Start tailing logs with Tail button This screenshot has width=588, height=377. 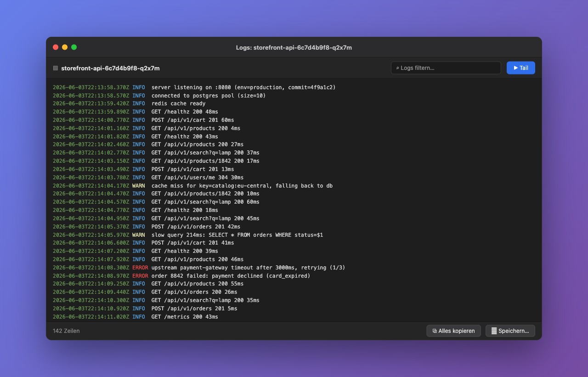[521, 68]
